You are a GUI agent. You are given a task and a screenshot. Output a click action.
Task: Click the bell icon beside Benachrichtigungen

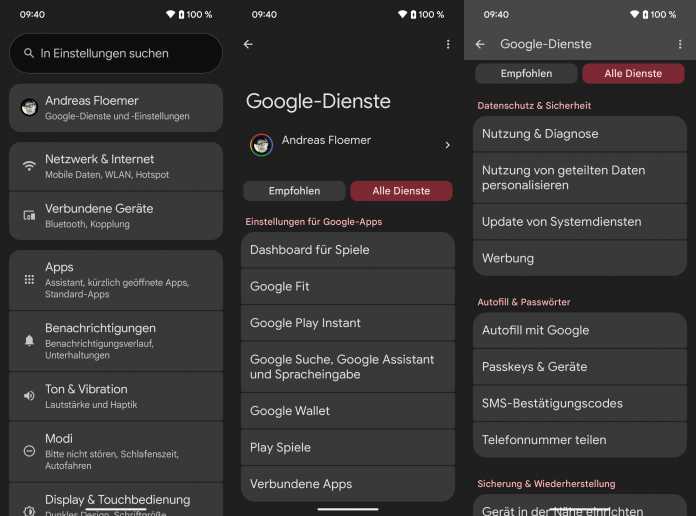coord(29,341)
